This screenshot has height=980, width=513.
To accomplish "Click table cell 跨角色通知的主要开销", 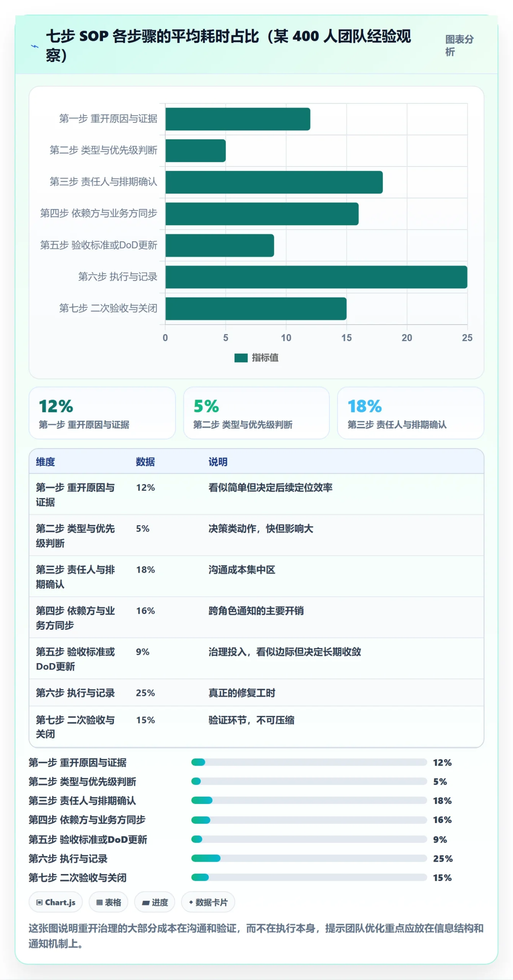I will [x=256, y=611].
